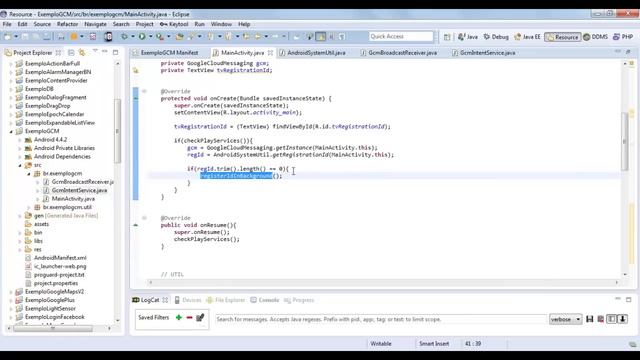Open the Console tab in bottom panel
Image resolution: width=640 pixels, height=360 pixels.
(x=264, y=300)
